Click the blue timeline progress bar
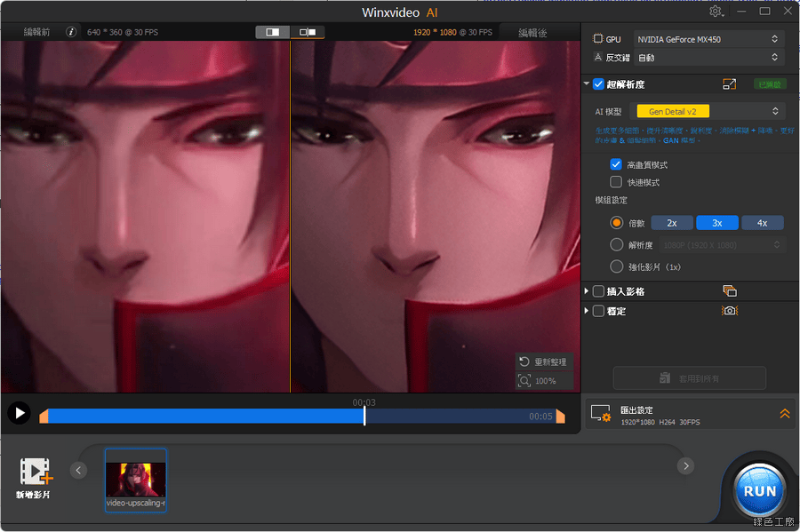800x532 pixels. (204, 416)
